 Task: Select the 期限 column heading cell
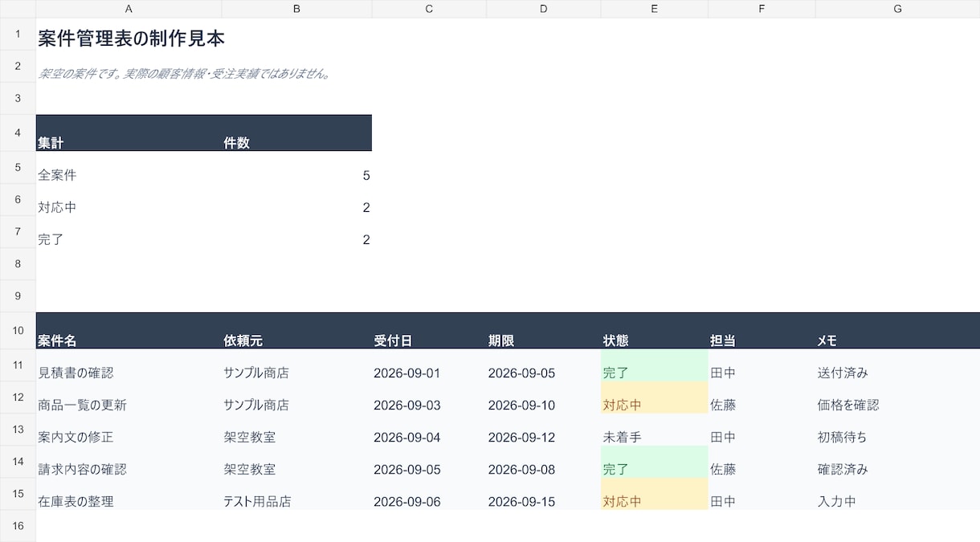[x=543, y=331]
